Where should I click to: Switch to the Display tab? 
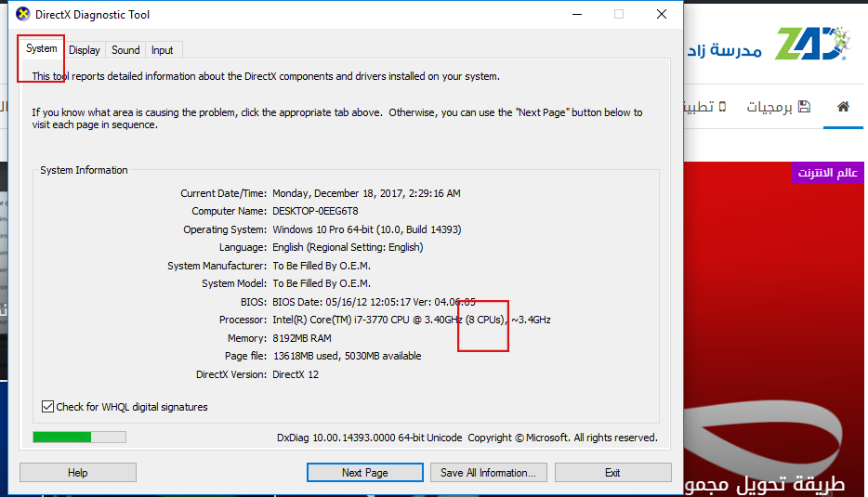click(85, 50)
